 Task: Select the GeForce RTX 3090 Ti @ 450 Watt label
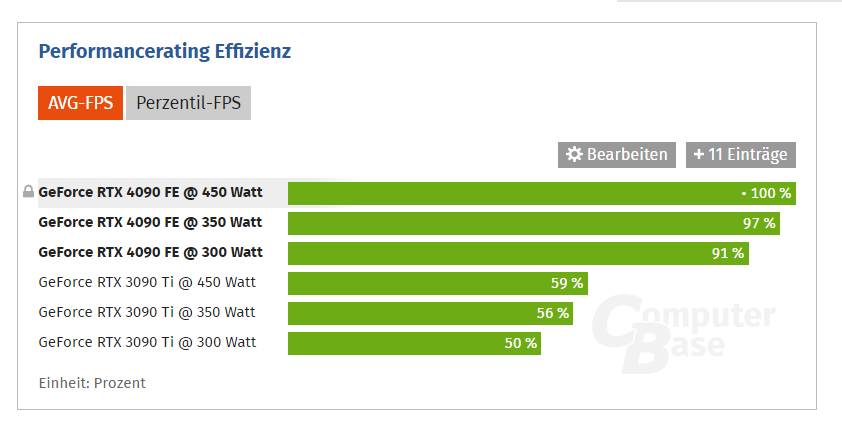147,282
